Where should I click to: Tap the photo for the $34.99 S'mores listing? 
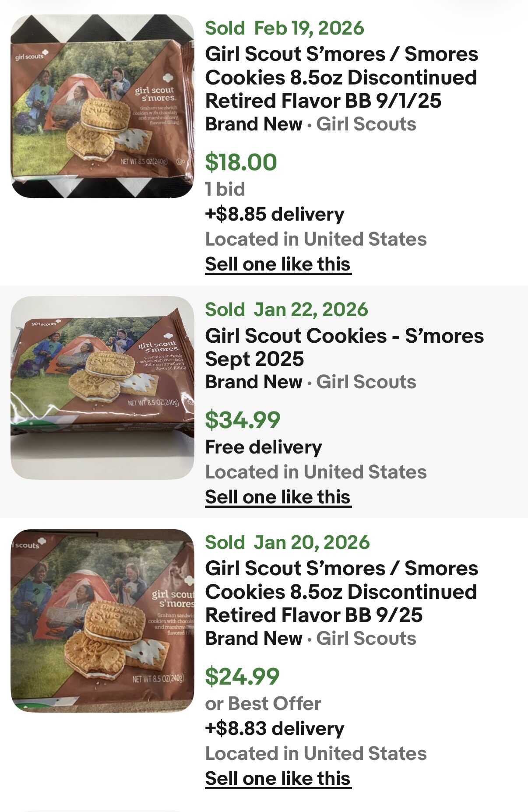click(x=102, y=387)
